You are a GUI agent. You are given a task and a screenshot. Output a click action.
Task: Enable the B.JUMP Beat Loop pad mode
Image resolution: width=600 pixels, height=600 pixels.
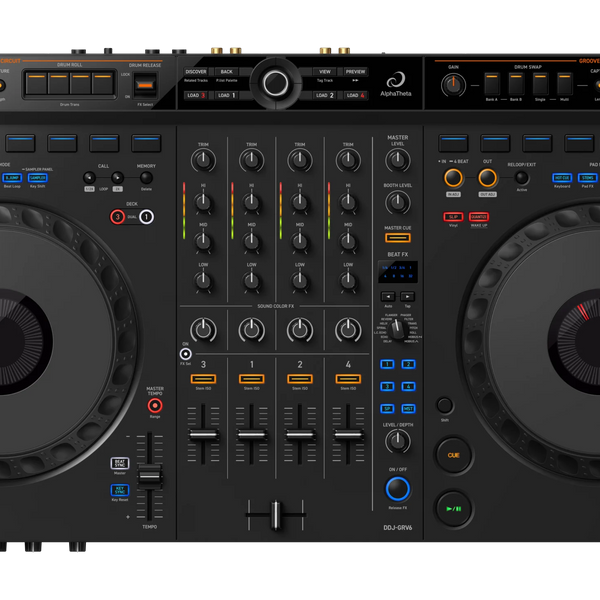[x=12, y=178]
